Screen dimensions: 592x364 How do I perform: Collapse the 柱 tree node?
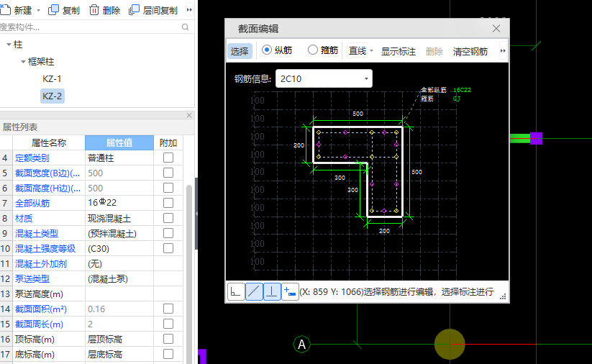pos(9,45)
